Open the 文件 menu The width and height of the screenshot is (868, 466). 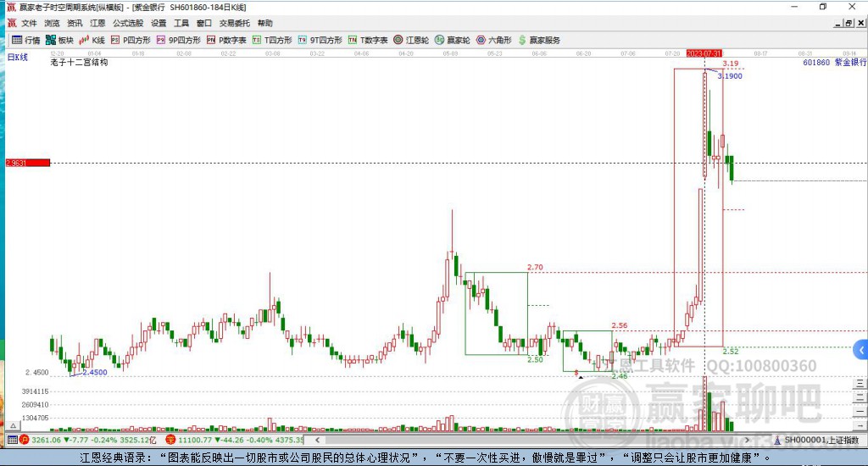tap(29, 23)
